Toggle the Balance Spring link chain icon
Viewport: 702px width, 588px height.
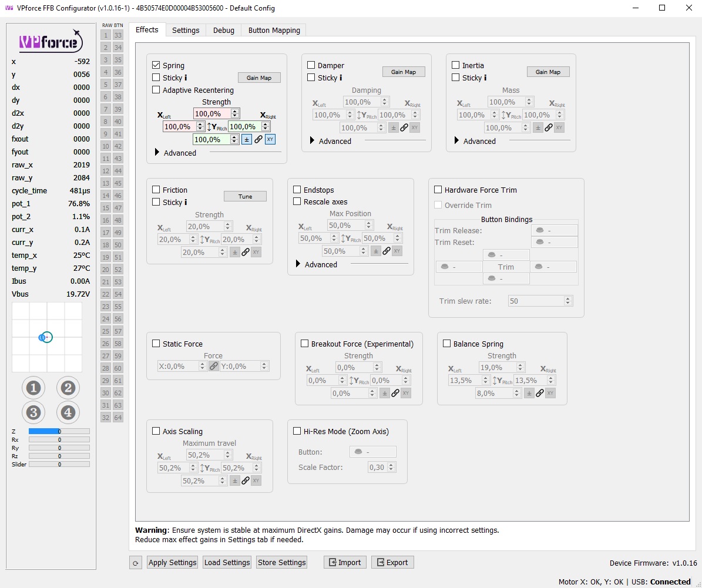coord(540,393)
